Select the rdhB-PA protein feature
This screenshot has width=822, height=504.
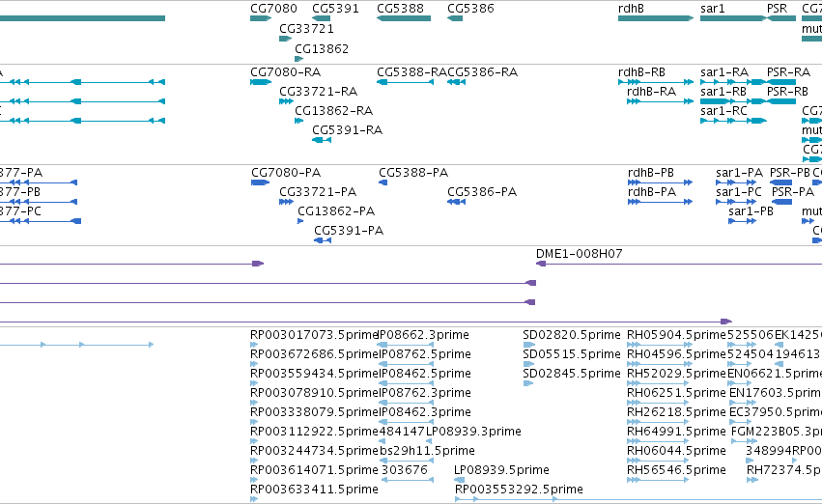[x=660, y=202]
